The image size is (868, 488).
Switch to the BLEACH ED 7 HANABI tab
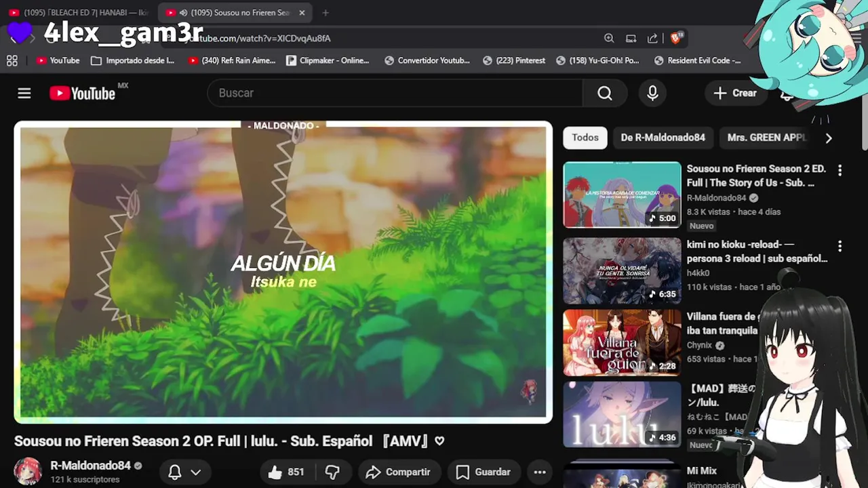pyautogui.click(x=79, y=12)
